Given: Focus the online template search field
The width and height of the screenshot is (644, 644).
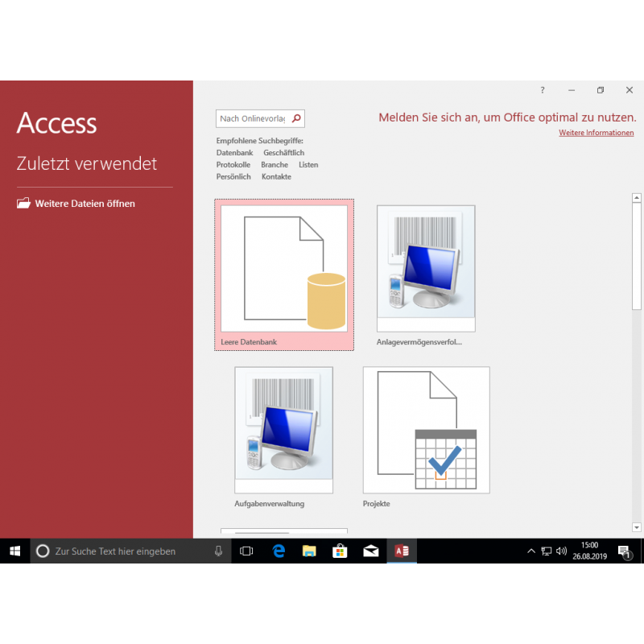Looking at the screenshot, I should click(252, 118).
